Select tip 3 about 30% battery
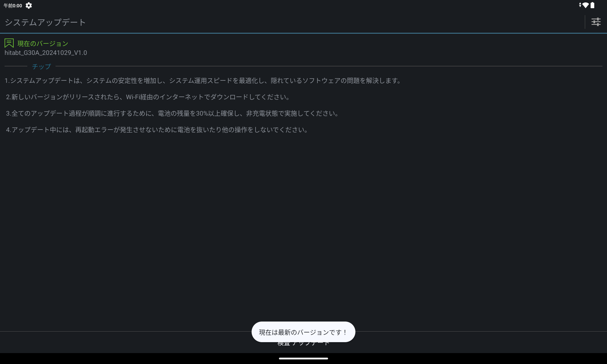Viewport: 607px width, 364px height. 172,113
